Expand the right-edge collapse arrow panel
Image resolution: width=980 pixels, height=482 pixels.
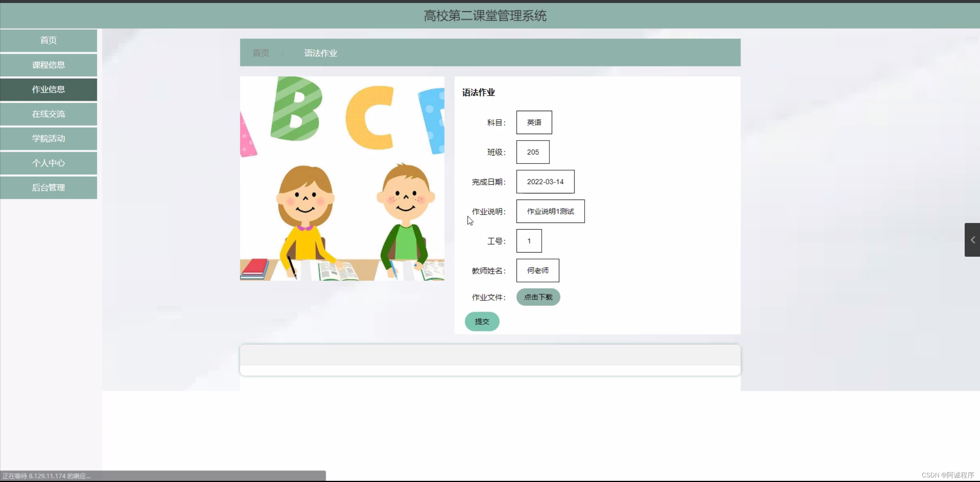[x=972, y=240]
